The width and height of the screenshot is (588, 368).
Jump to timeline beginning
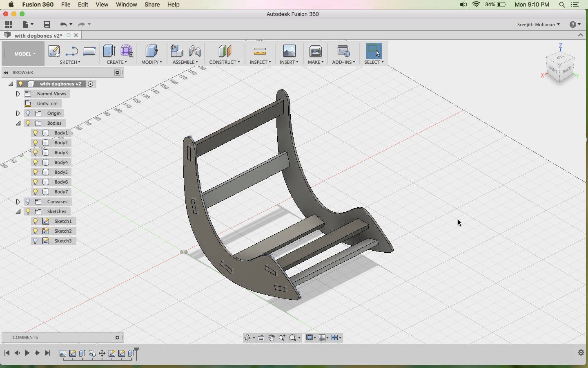click(7, 353)
